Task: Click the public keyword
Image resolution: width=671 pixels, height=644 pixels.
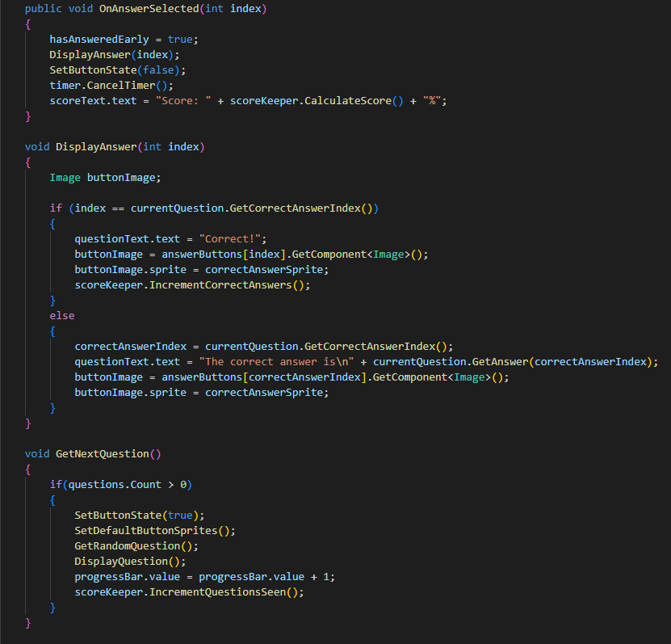Action: (44, 9)
